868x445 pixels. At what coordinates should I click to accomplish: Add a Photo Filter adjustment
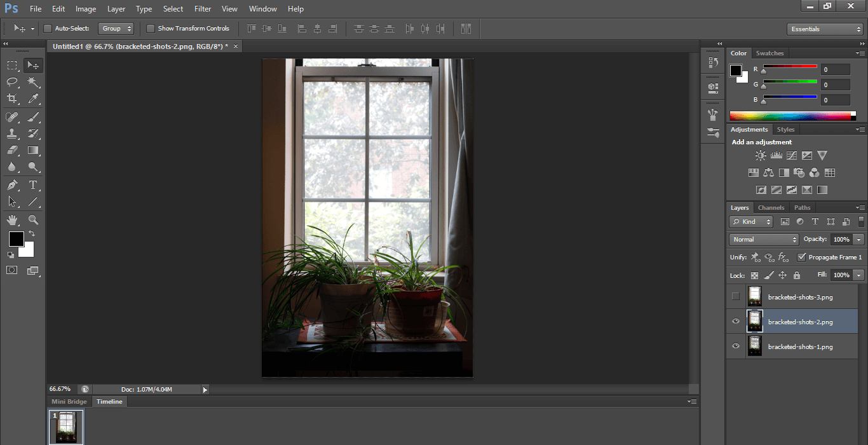799,172
